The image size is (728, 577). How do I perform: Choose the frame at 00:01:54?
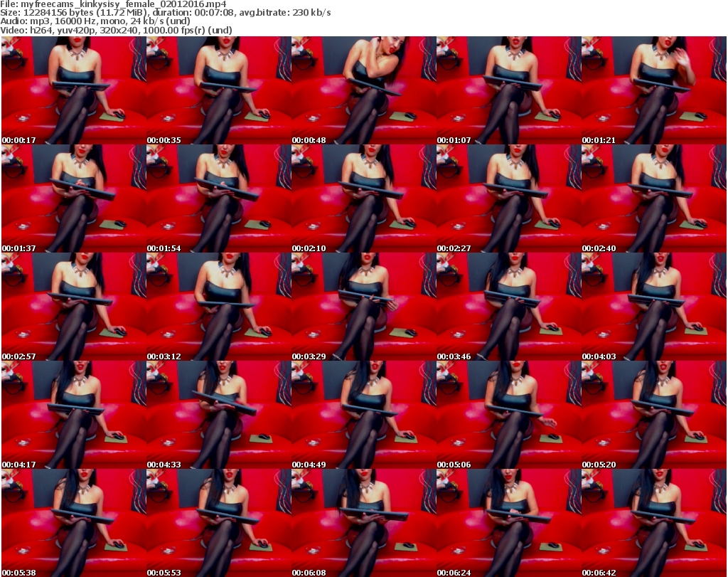[x=219, y=198]
